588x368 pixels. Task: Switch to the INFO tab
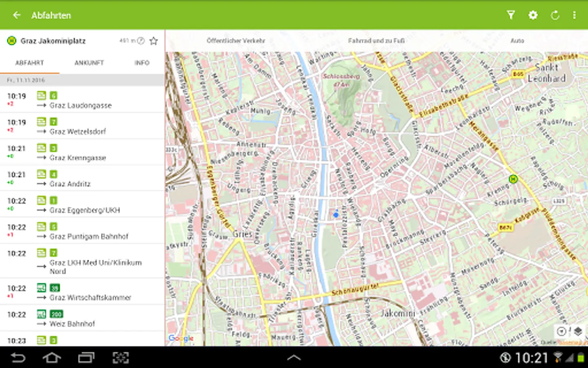pyautogui.click(x=142, y=63)
